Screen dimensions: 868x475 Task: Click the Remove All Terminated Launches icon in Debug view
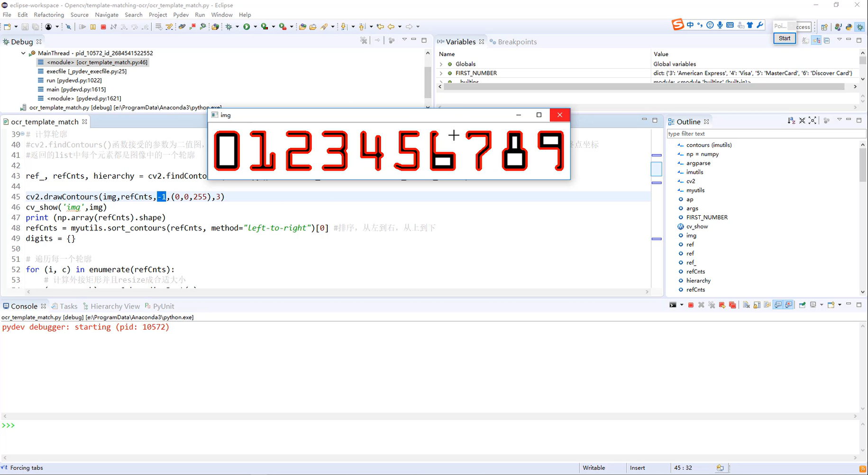[x=364, y=40]
